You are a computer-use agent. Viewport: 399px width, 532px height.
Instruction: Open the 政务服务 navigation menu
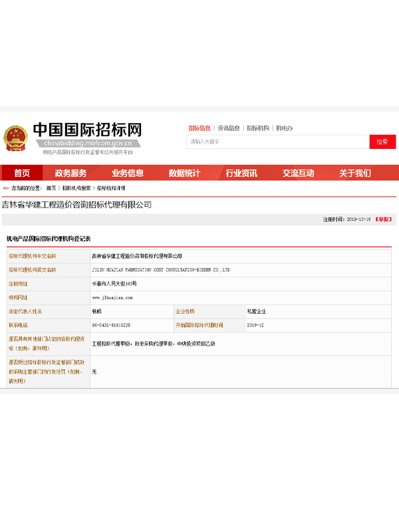tap(71, 173)
